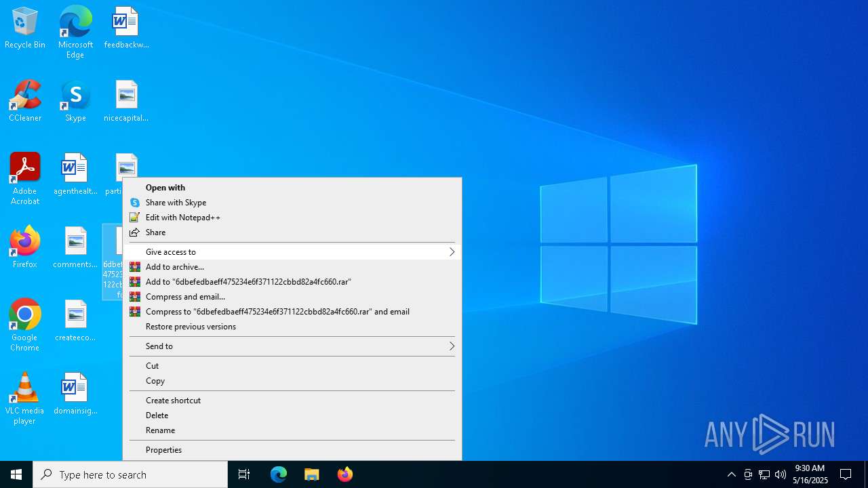868x488 pixels.
Task: Open Skype desktop shortcut
Action: point(75,102)
